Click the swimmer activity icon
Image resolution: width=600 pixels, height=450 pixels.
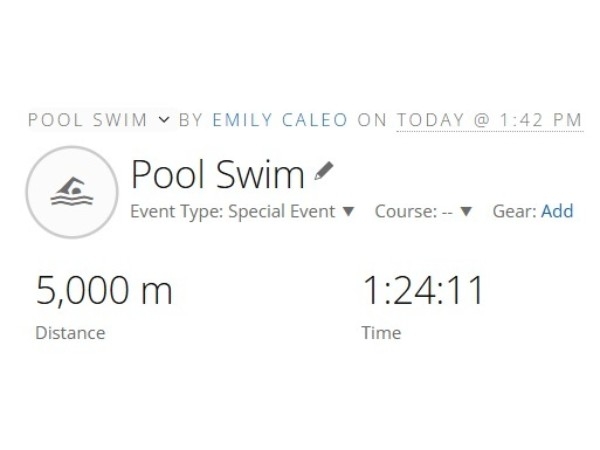71,192
